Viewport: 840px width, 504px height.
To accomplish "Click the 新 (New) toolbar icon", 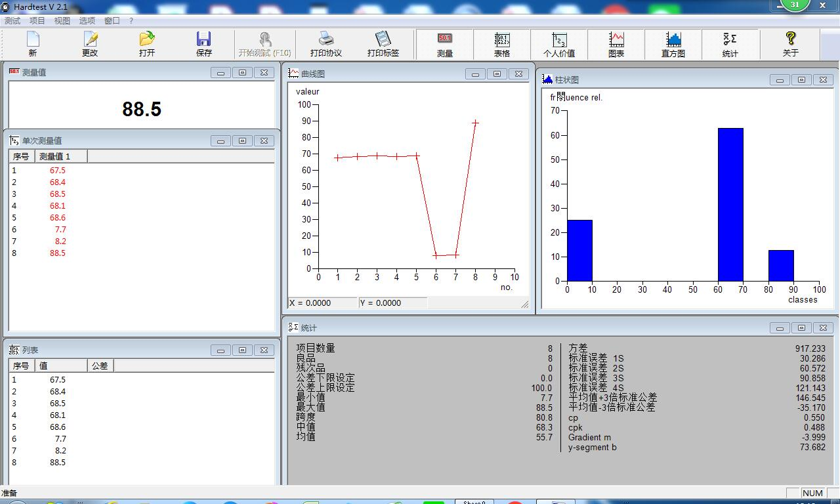I will pyautogui.click(x=33, y=43).
